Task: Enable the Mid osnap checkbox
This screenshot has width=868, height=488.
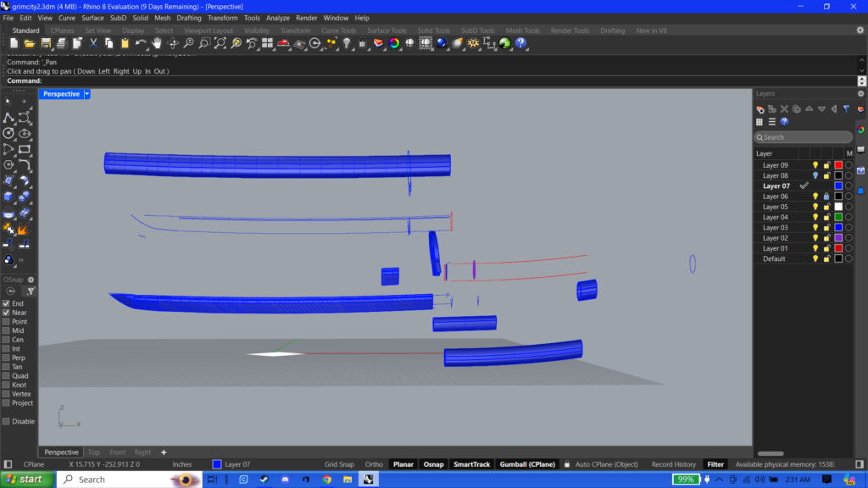Action: coord(6,331)
